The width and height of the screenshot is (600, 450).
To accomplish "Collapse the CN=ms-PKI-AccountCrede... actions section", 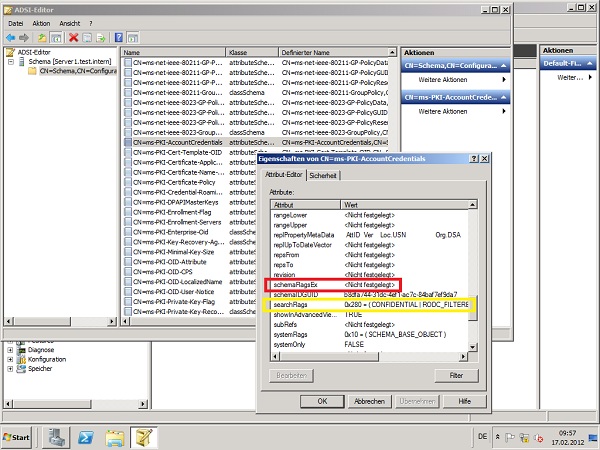I will pos(504,98).
